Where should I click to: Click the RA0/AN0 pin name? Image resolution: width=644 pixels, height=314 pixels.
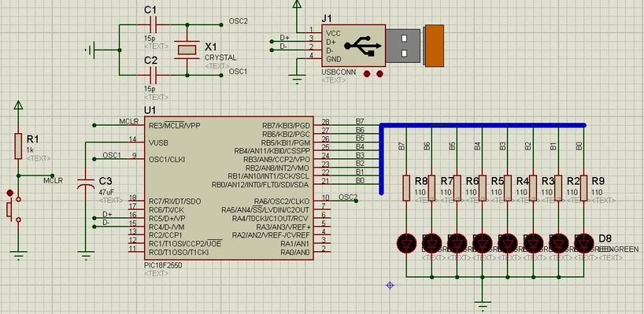pos(295,252)
